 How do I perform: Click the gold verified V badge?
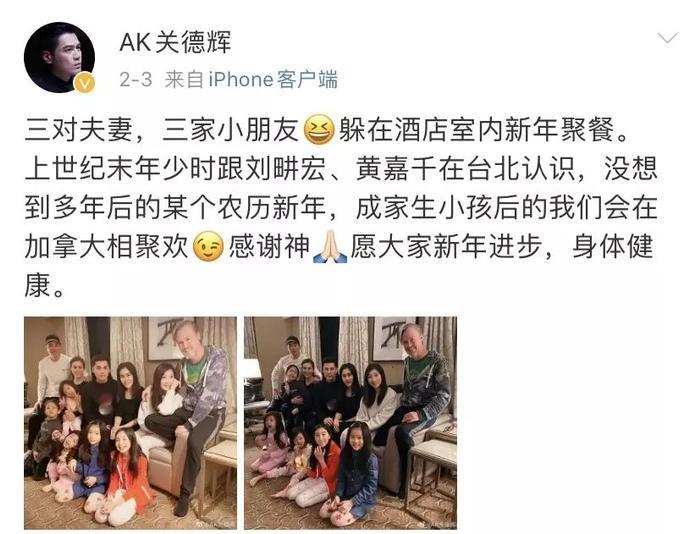(x=84, y=83)
